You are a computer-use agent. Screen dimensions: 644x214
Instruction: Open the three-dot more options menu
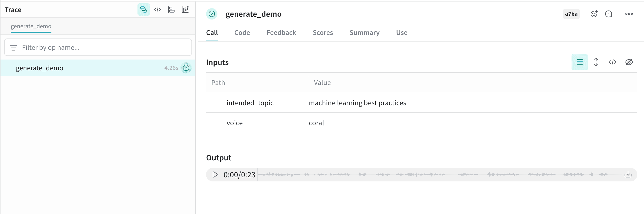(629, 14)
